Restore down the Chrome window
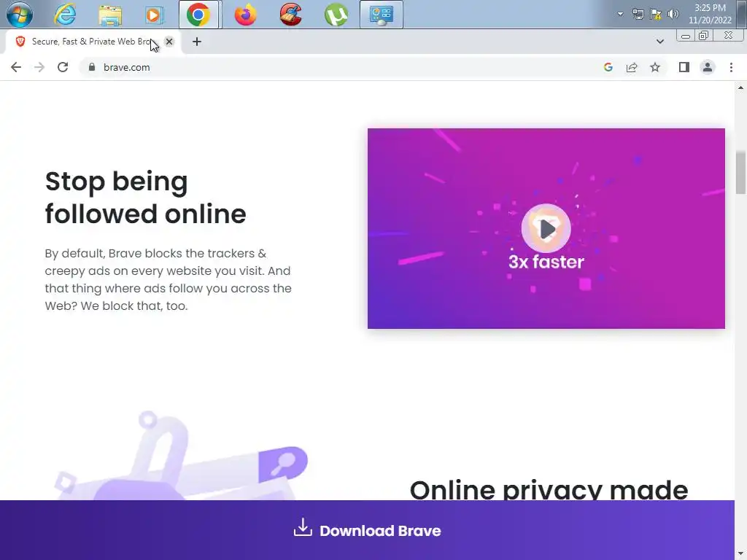The width and height of the screenshot is (747, 560). tap(703, 36)
